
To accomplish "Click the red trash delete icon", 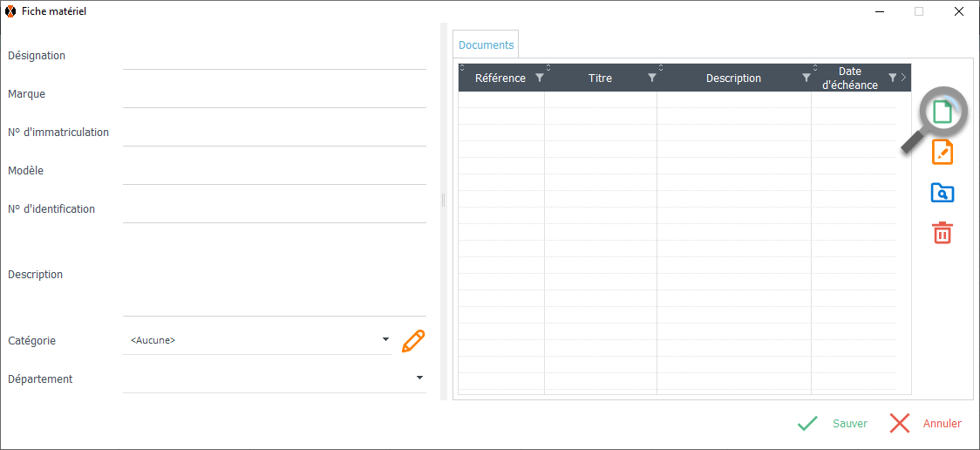I will coord(943,233).
